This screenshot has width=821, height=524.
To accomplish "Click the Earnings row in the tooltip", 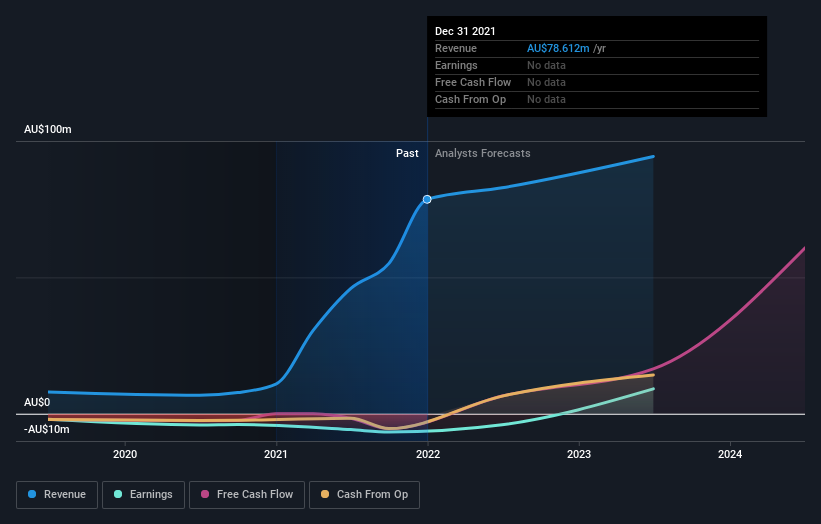I will [597, 65].
